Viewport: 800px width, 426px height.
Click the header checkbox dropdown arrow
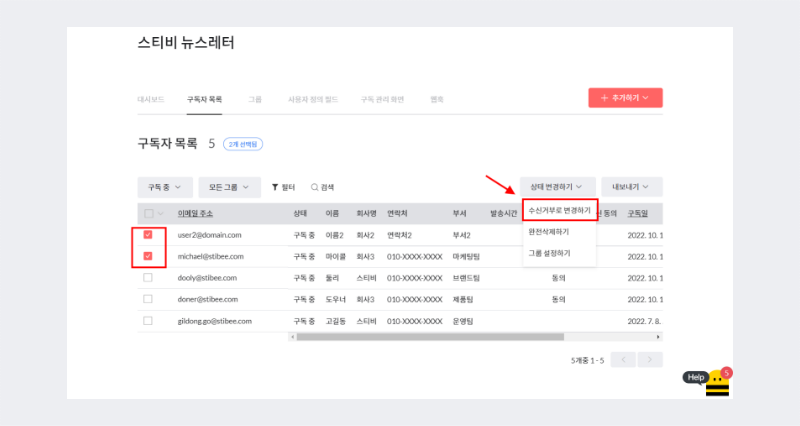(161, 213)
